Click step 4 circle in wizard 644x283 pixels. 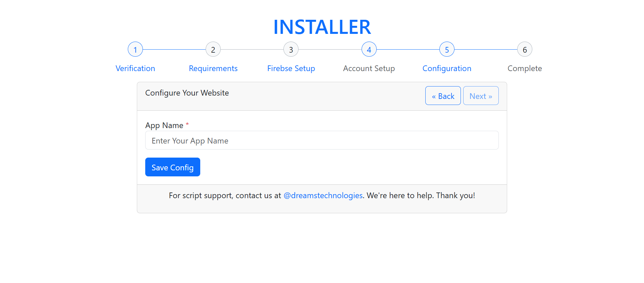(x=369, y=50)
